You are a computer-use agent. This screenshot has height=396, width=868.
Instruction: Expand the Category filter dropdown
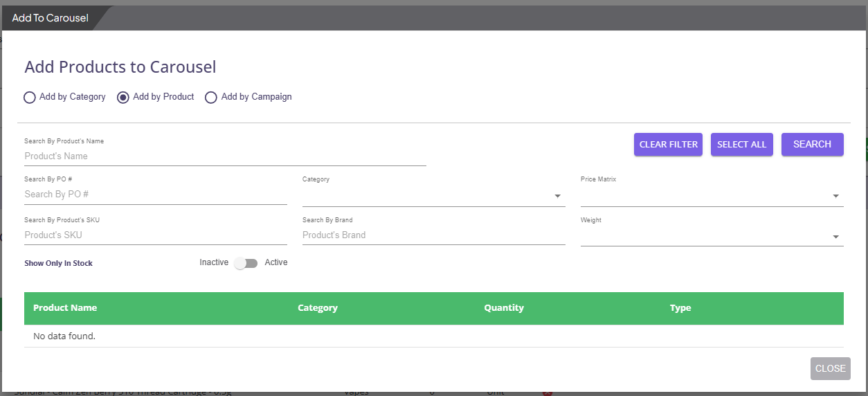pyautogui.click(x=433, y=197)
